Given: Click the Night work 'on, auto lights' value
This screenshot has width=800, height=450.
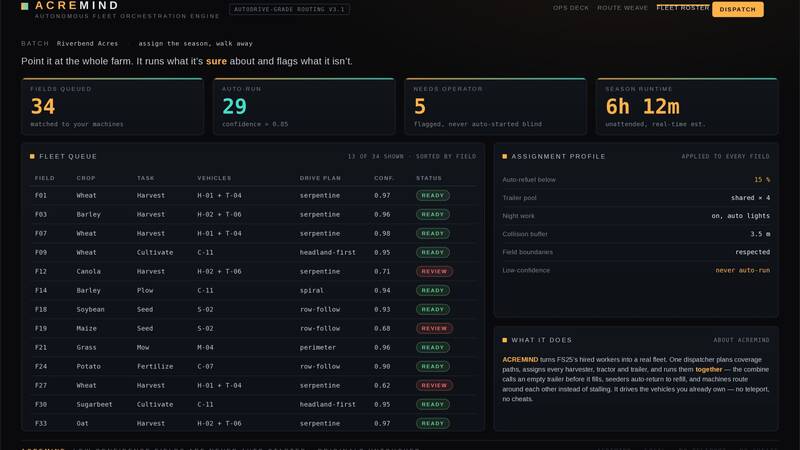Looking at the screenshot, I should point(741,216).
